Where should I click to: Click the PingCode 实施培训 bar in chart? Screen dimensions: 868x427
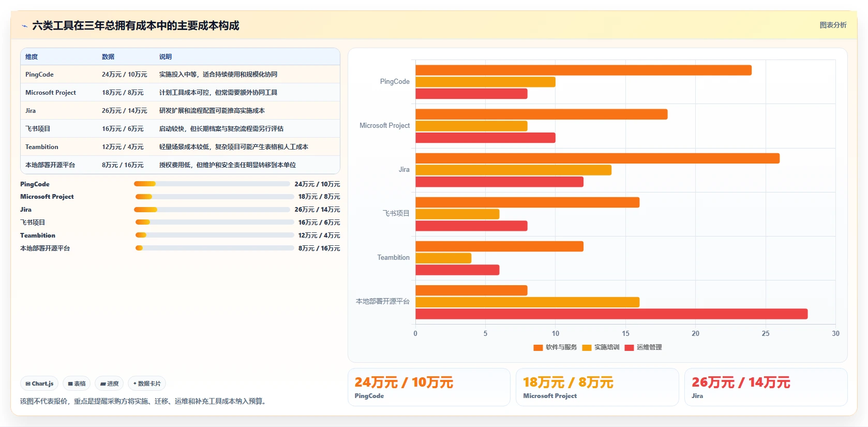(x=485, y=82)
